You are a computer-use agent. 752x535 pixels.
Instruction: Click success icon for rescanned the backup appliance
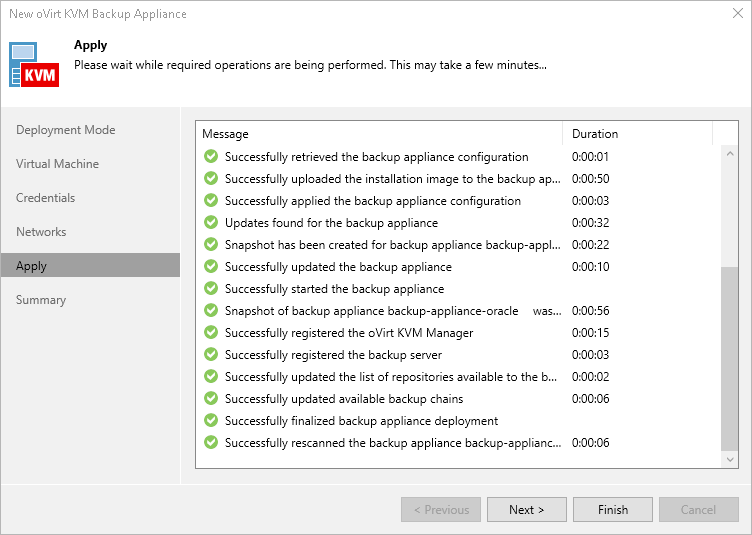point(211,442)
